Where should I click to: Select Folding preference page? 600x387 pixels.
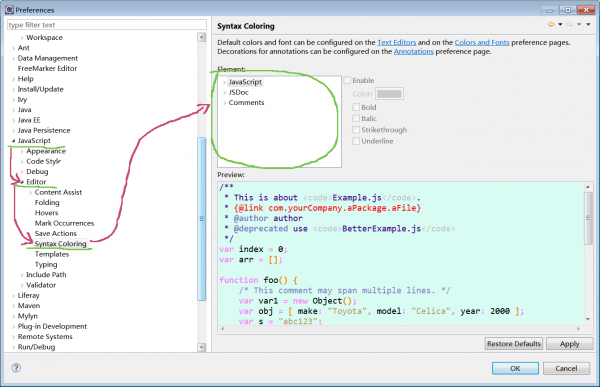[x=47, y=202]
